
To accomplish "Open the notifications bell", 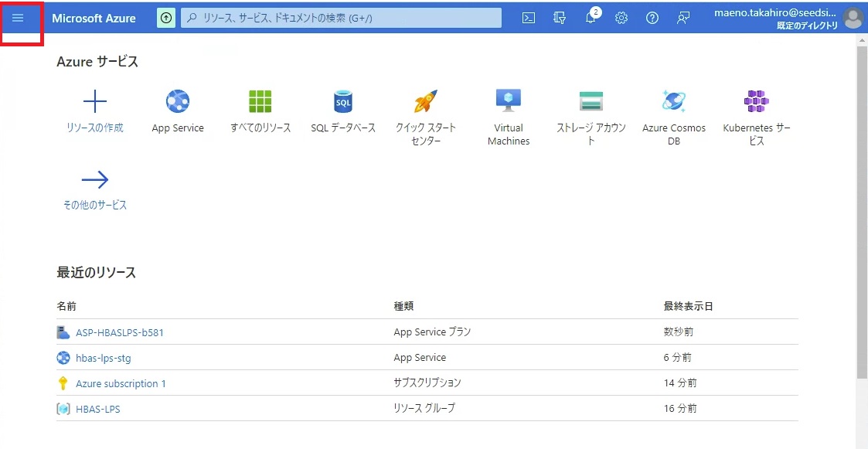I will coord(591,18).
